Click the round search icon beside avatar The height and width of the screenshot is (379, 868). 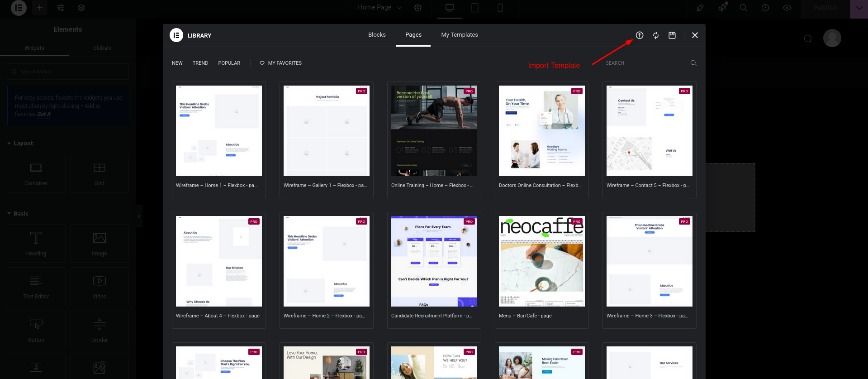(x=808, y=38)
